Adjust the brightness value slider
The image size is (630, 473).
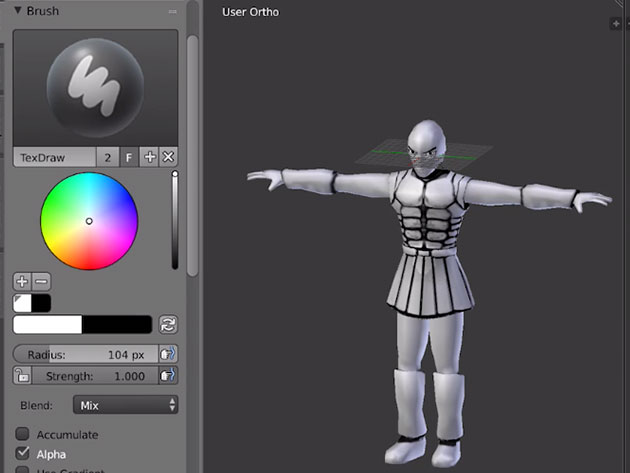tap(175, 220)
